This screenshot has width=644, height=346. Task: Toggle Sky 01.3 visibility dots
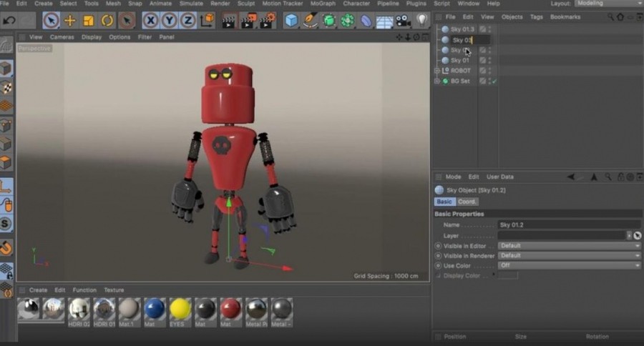pos(489,29)
